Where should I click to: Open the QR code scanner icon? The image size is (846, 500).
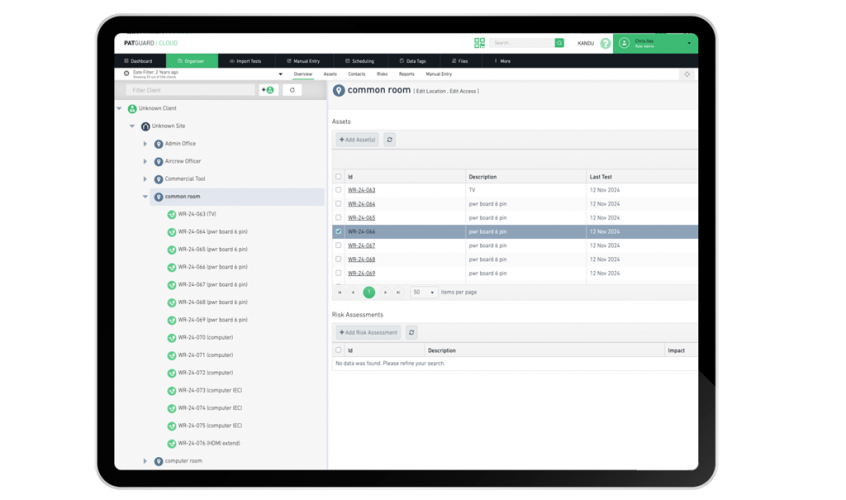pos(479,43)
